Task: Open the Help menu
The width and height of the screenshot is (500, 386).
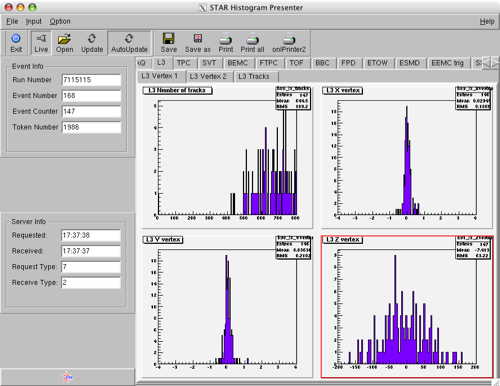Action: point(487,22)
